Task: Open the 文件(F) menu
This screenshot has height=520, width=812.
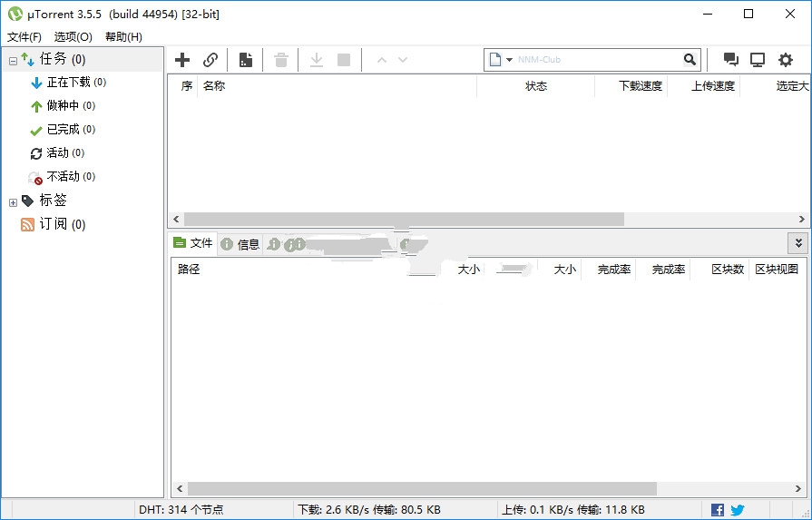Action: [24, 37]
